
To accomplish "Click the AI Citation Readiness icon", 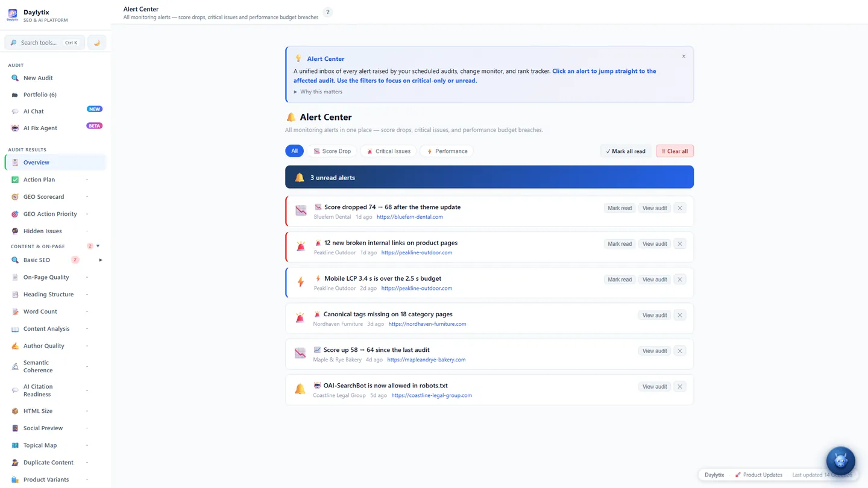I will point(15,390).
